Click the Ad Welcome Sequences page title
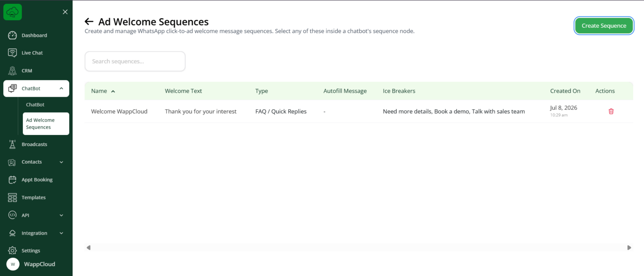Viewport: 644px width, 276px height. pos(153,22)
